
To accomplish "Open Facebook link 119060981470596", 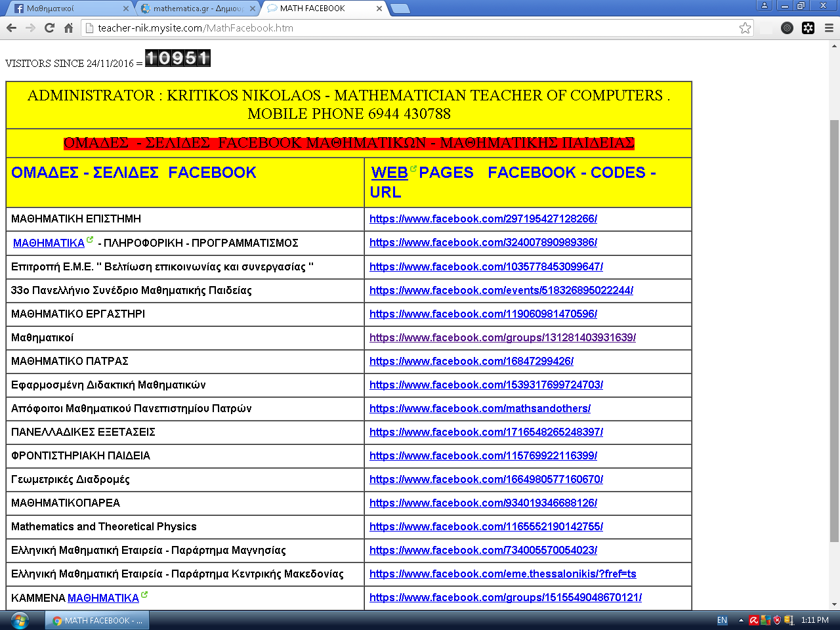I will [484, 314].
